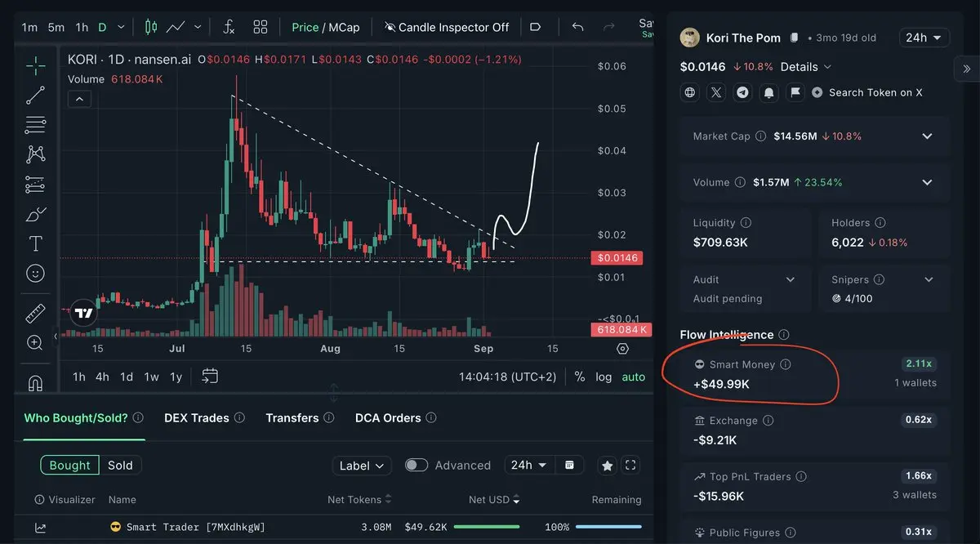Set a token alert bell
Image resolution: width=980 pixels, height=544 pixels.
768,92
